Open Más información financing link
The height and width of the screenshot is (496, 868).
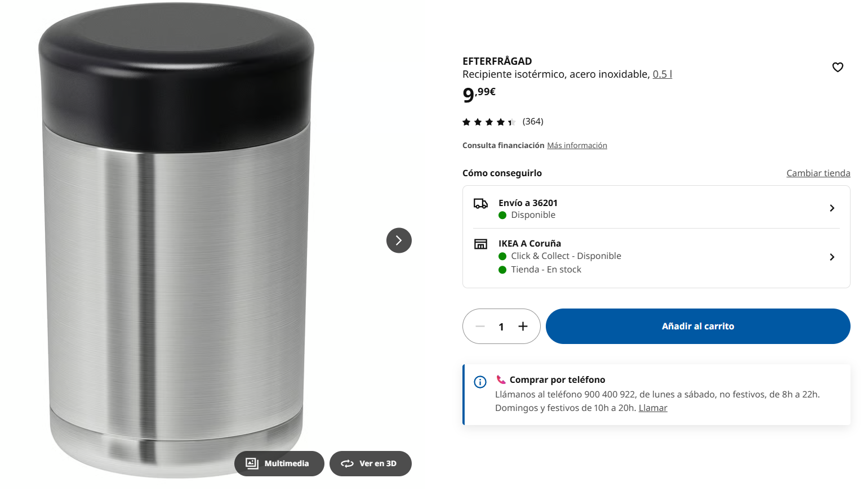pyautogui.click(x=577, y=145)
